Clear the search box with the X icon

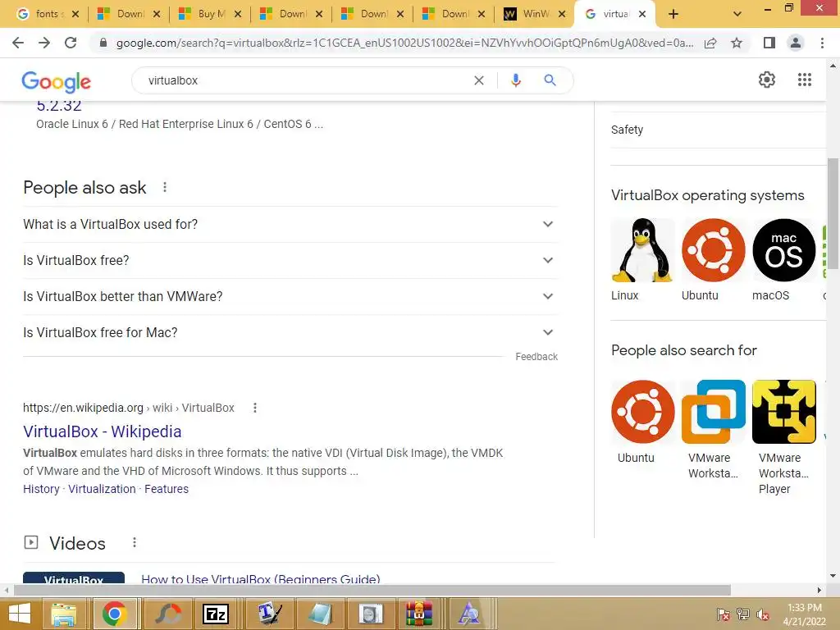(479, 80)
